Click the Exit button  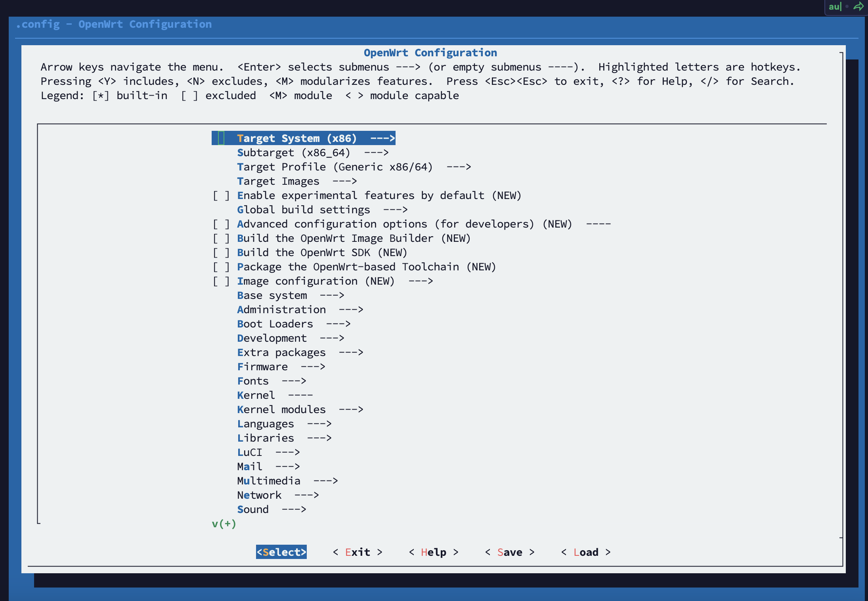[358, 552]
